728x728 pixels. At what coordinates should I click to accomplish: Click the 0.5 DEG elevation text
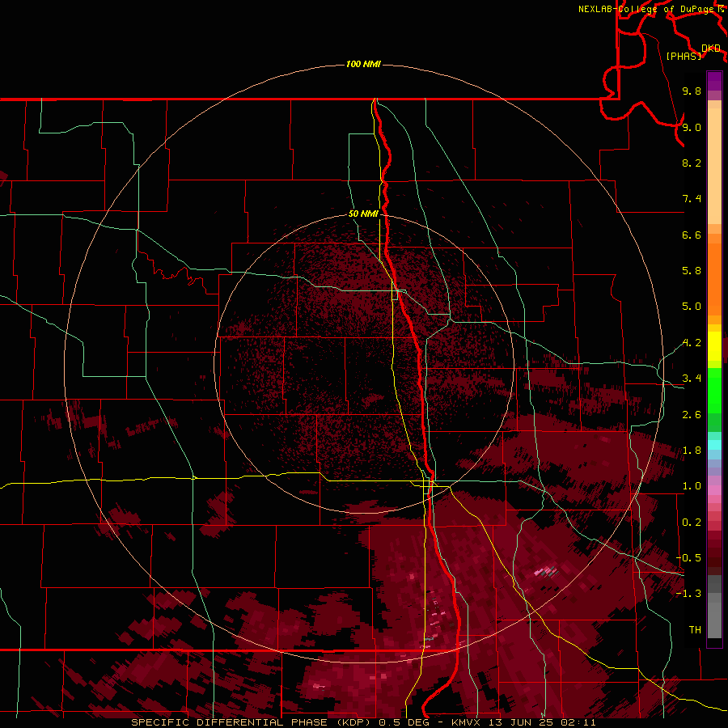pos(404,722)
